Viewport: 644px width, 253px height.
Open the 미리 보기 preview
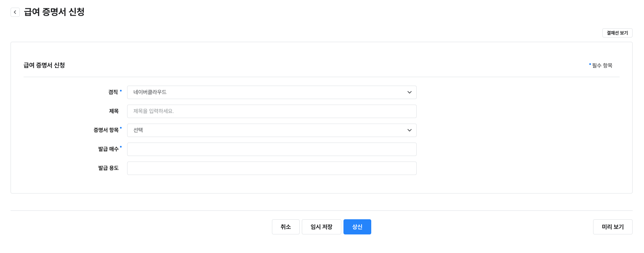tap(612, 227)
